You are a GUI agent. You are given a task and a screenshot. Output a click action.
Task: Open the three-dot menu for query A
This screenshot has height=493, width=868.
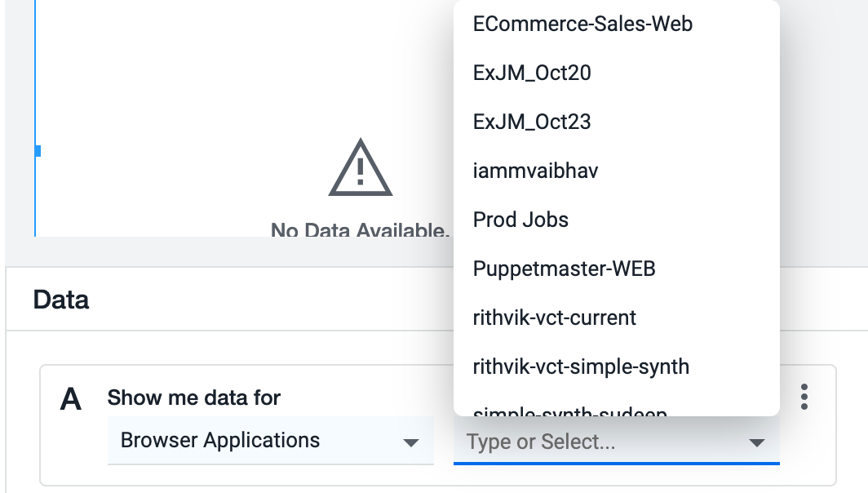click(804, 398)
